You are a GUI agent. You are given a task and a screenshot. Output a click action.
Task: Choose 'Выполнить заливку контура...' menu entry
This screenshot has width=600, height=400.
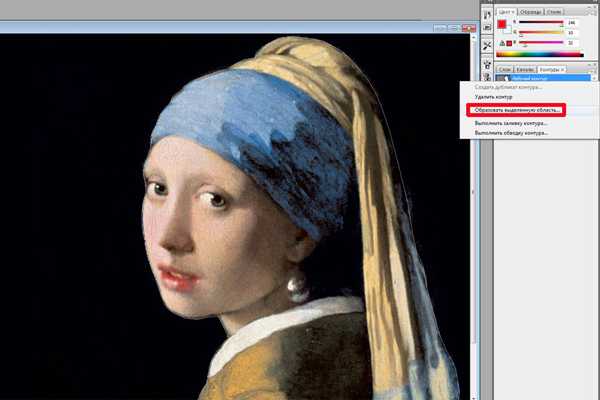click(x=511, y=123)
